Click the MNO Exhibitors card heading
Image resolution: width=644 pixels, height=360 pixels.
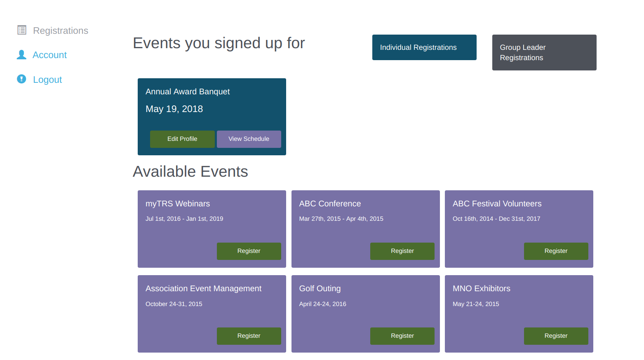[x=481, y=289]
